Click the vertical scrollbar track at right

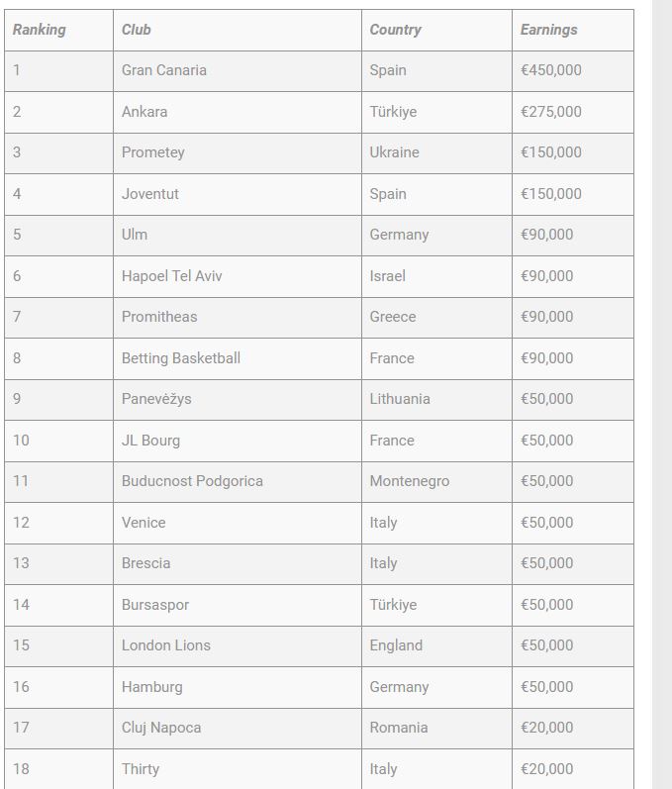click(x=662, y=396)
